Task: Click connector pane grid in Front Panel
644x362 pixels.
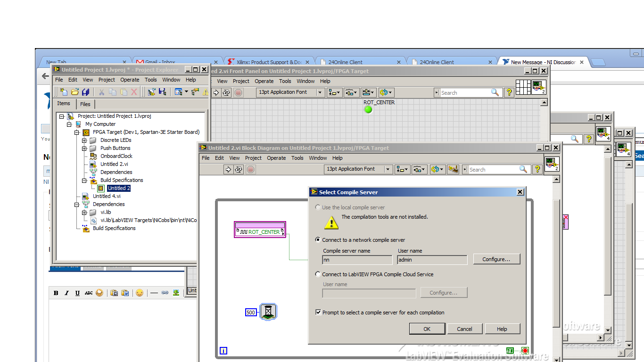Action: pos(523,87)
